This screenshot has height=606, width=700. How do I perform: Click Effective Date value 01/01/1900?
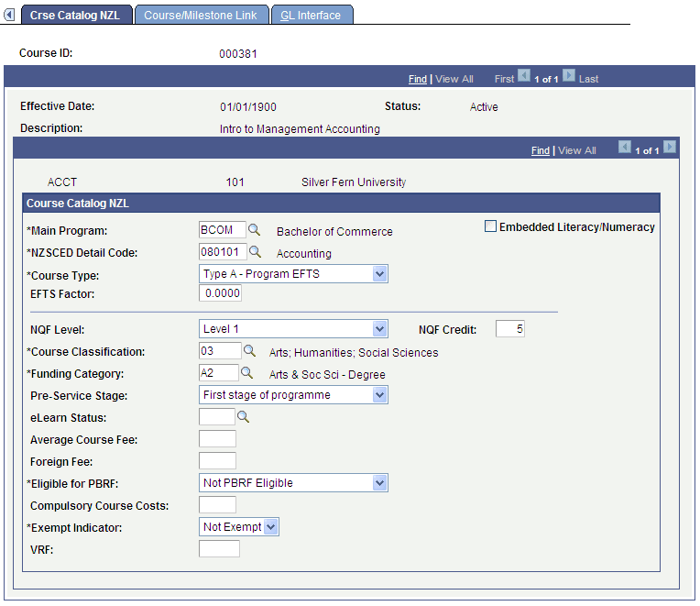tap(248, 107)
